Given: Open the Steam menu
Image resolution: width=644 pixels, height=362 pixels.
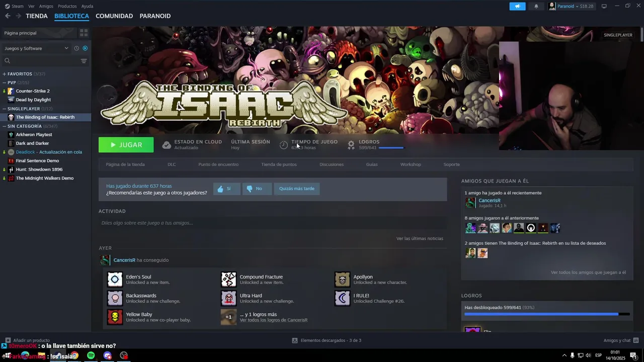Looking at the screenshot, I should click(x=15, y=6).
